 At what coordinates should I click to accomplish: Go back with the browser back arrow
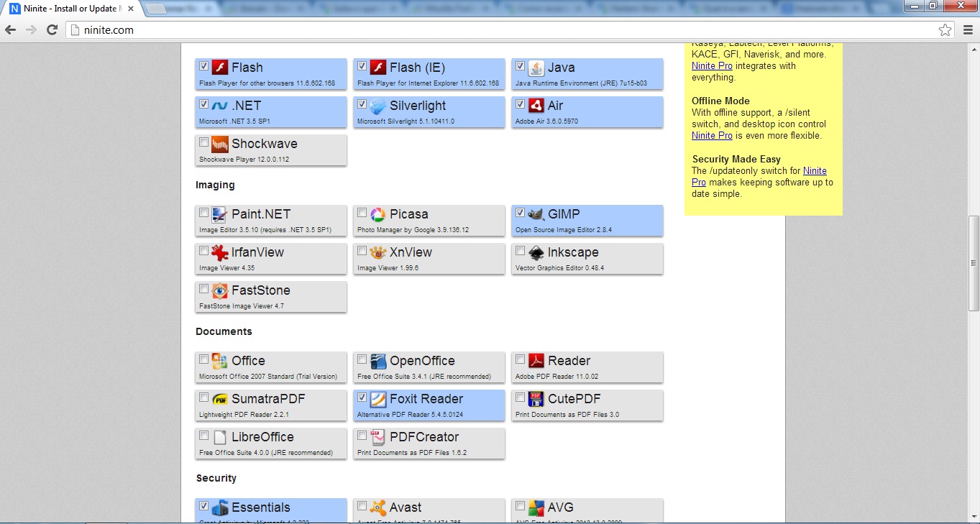coord(11,29)
